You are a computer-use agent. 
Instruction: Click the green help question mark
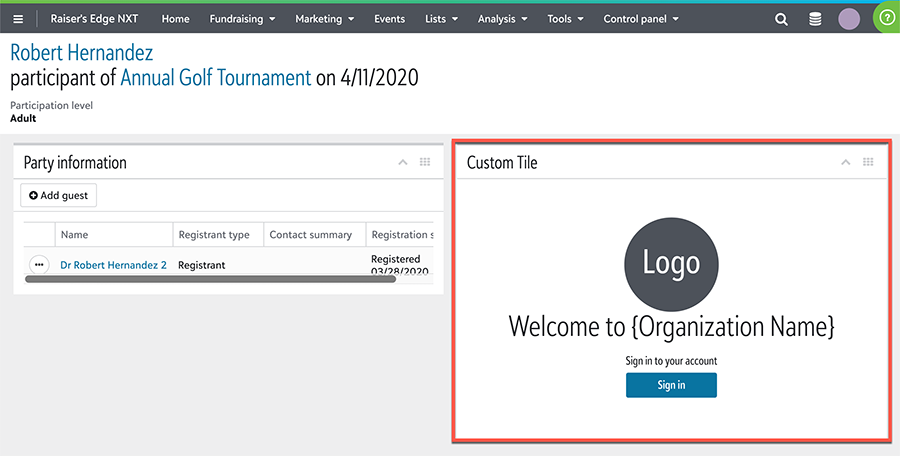pyautogui.click(x=886, y=19)
